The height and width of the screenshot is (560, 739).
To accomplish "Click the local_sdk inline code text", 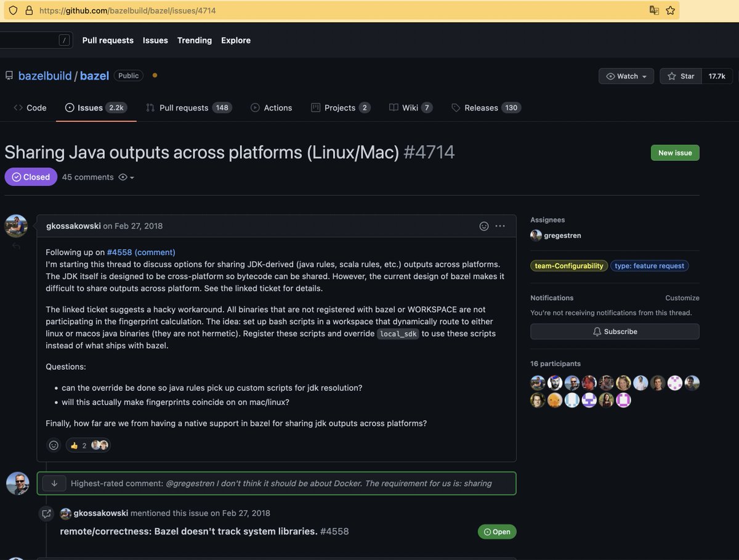I will (x=398, y=334).
